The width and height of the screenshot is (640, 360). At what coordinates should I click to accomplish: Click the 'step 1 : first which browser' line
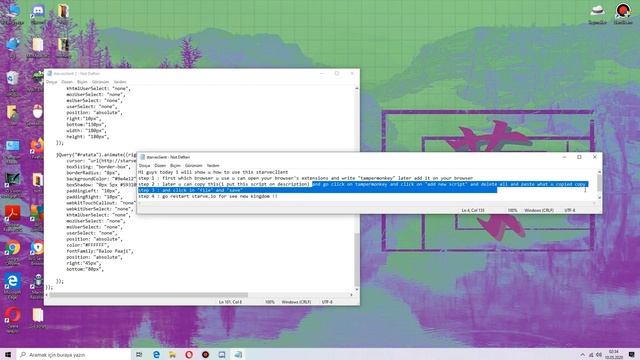[x=305, y=178]
